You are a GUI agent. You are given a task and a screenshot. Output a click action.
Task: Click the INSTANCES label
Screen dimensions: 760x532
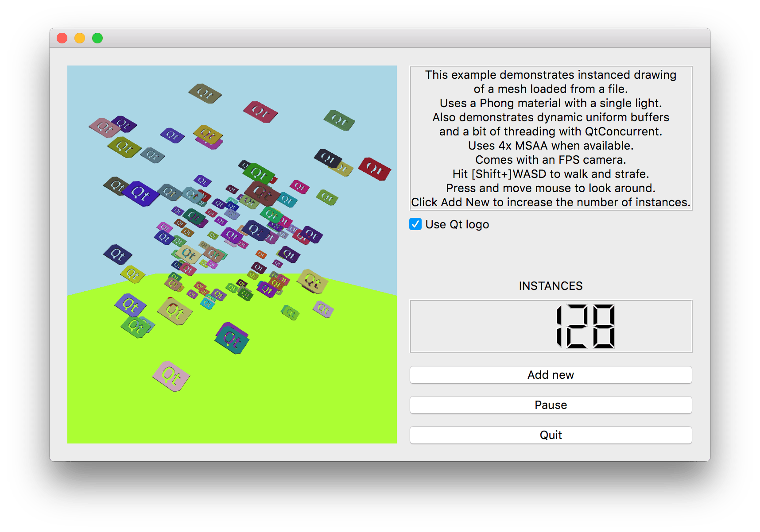[x=551, y=286]
